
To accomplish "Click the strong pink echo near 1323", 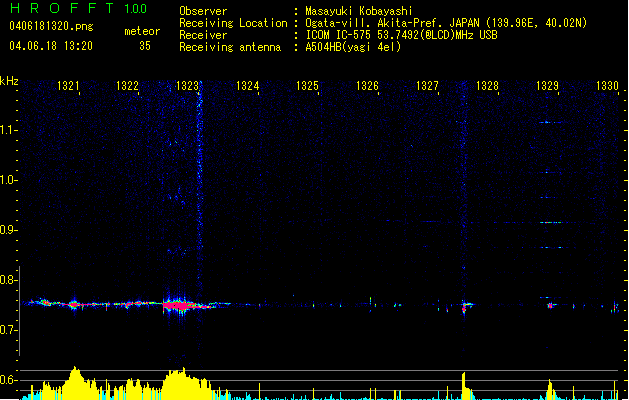I will coord(179,306).
